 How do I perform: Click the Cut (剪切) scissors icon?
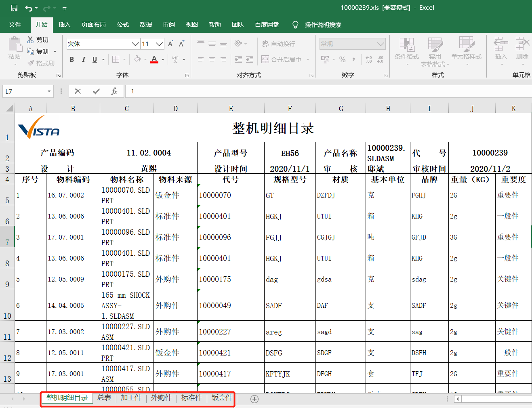point(30,40)
